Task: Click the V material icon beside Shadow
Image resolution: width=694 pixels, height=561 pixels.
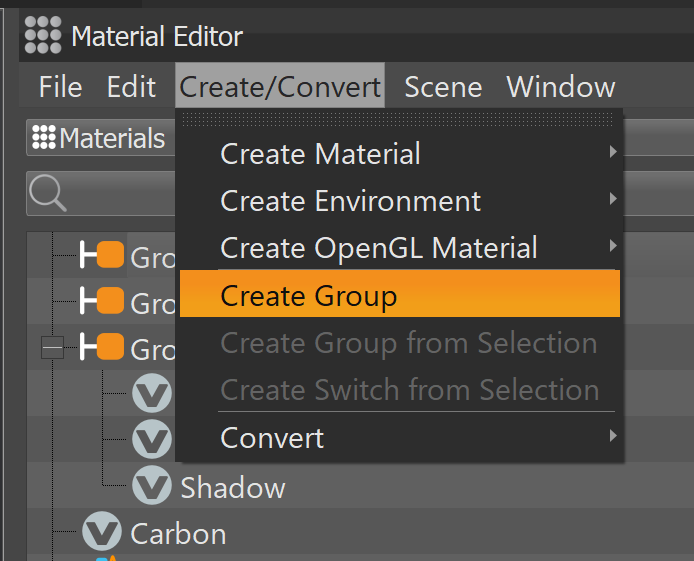Action: click(x=152, y=486)
